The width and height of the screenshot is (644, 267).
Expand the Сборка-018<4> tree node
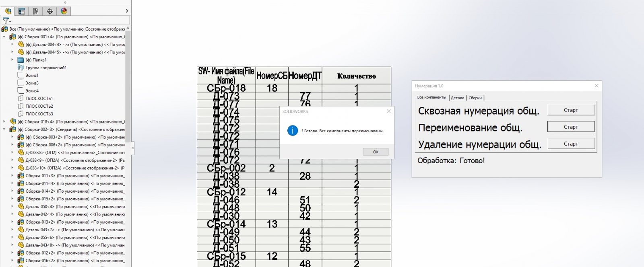click(4, 121)
